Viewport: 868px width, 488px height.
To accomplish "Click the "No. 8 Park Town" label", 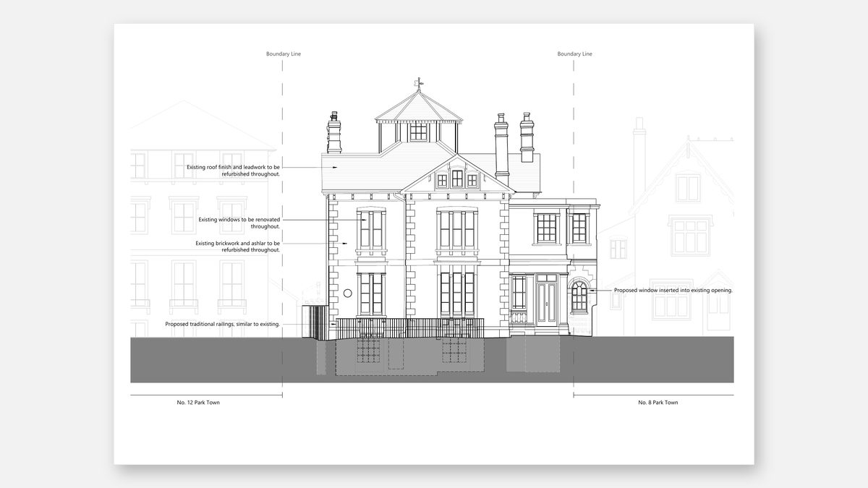I will click(x=658, y=402).
